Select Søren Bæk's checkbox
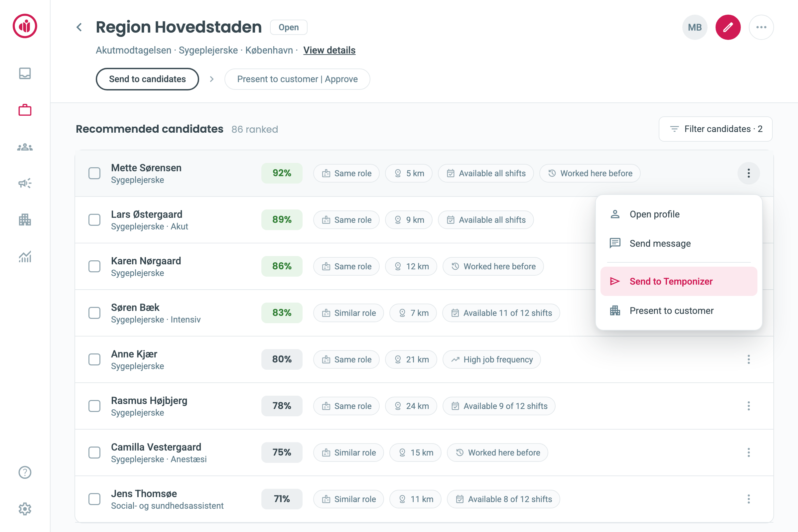Image resolution: width=798 pixels, height=532 pixels. click(94, 313)
